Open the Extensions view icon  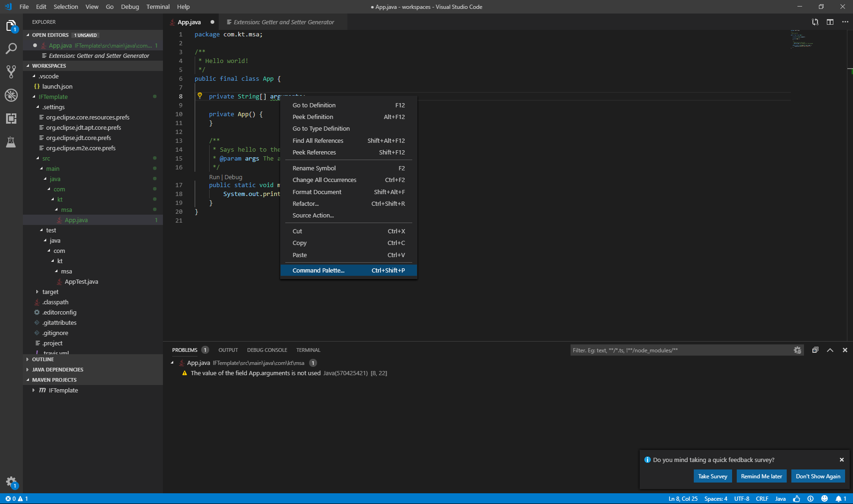(11, 119)
